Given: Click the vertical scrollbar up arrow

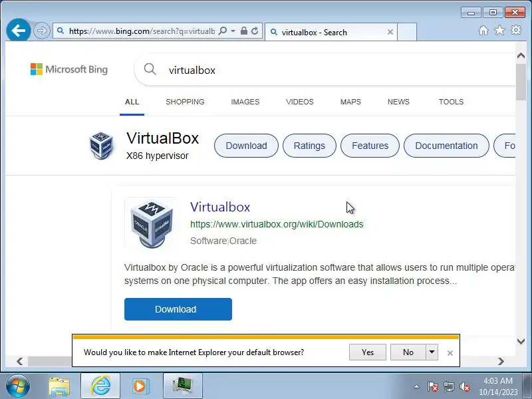Looking at the screenshot, I should tap(521, 56).
